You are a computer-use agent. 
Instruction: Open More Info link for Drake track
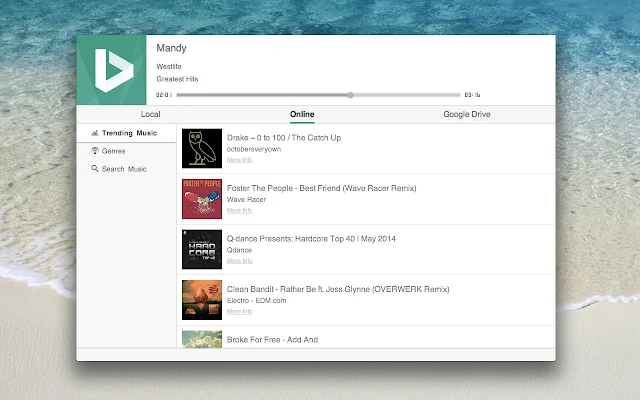point(240,160)
